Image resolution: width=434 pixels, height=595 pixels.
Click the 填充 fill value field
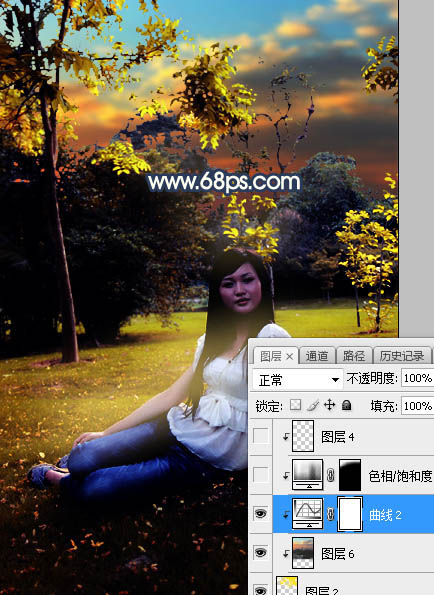coord(417,406)
